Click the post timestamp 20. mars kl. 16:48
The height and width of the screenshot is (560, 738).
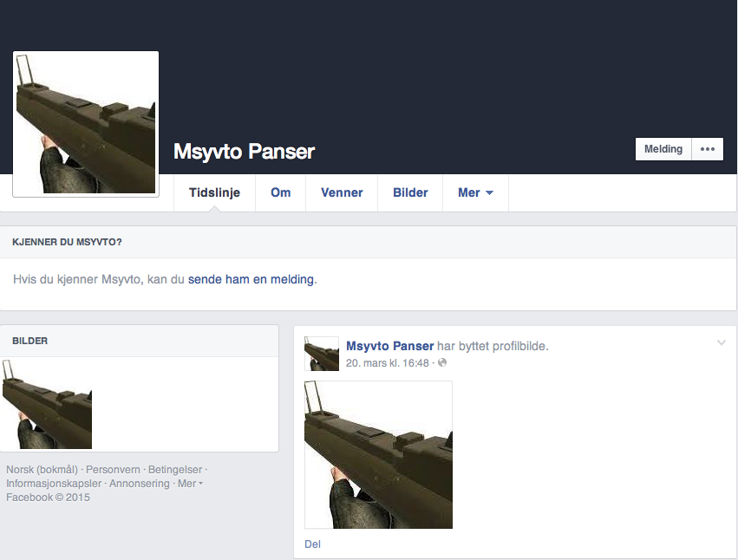pos(388,363)
